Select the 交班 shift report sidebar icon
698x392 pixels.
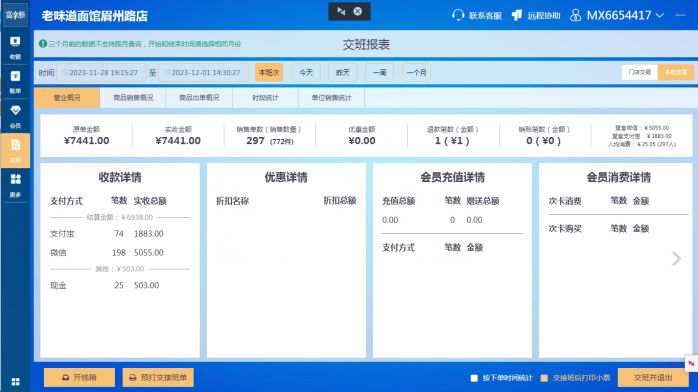coord(15,150)
